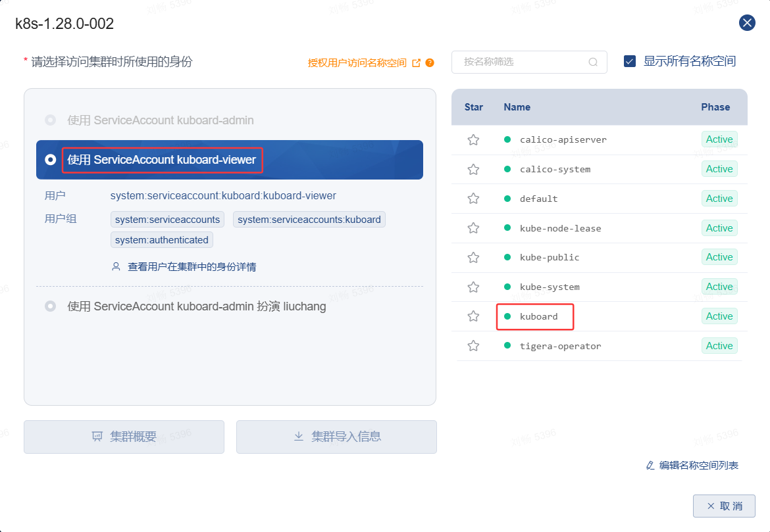Toggle 显示所有名称空间 checkbox
This screenshot has width=770, height=532.
tap(630, 61)
